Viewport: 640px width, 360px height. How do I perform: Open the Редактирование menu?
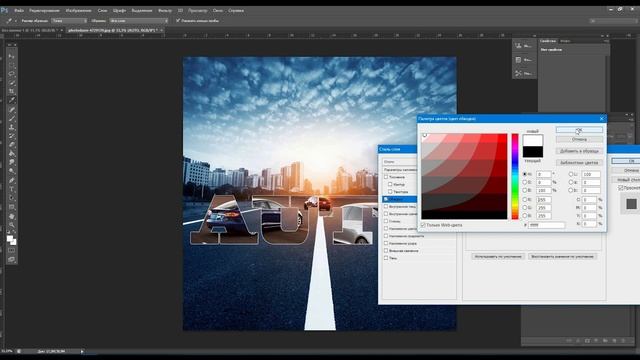pos(44,11)
